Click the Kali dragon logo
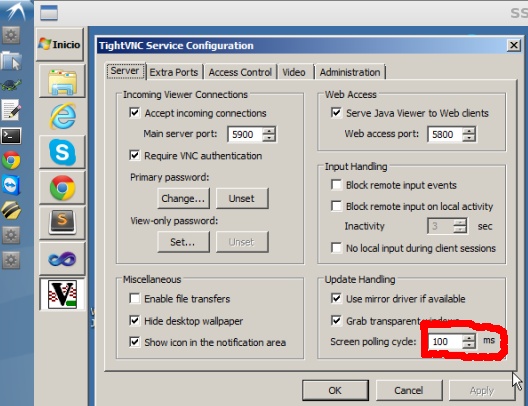Viewport: 528px width, 406px height. (x=15, y=11)
